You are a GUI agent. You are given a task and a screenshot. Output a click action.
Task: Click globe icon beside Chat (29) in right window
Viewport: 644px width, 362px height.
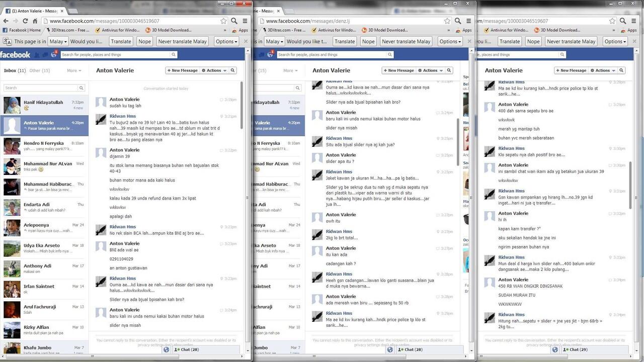point(555,349)
